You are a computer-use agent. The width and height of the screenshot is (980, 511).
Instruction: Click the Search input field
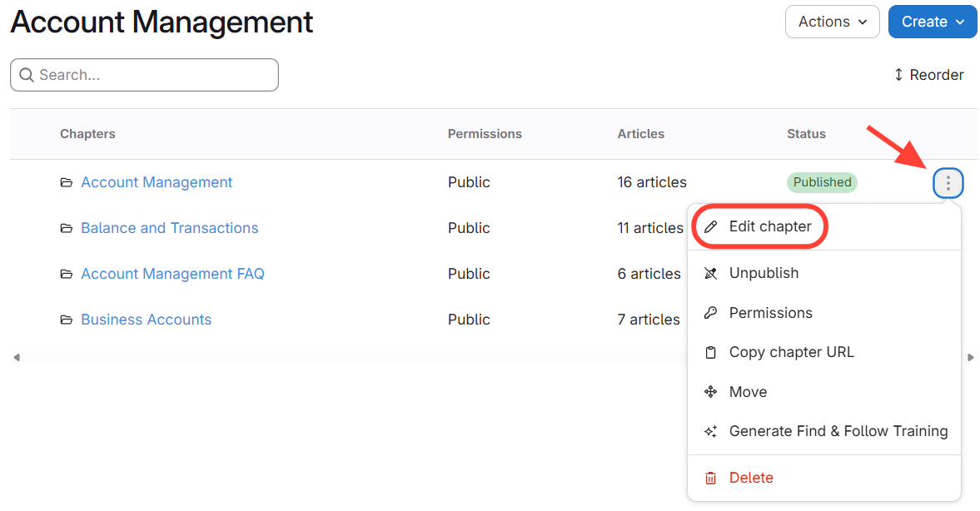[150, 75]
